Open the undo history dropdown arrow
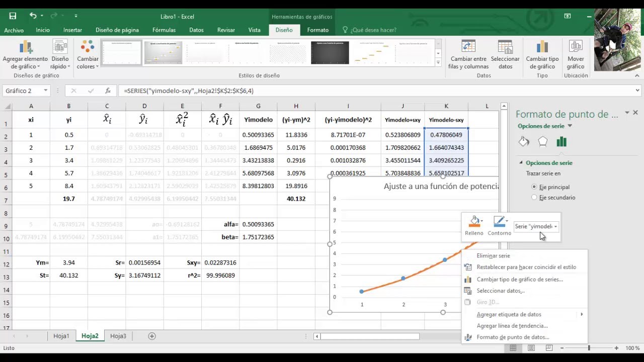The width and height of the screenshot is (644, 362). coord(42,16)
